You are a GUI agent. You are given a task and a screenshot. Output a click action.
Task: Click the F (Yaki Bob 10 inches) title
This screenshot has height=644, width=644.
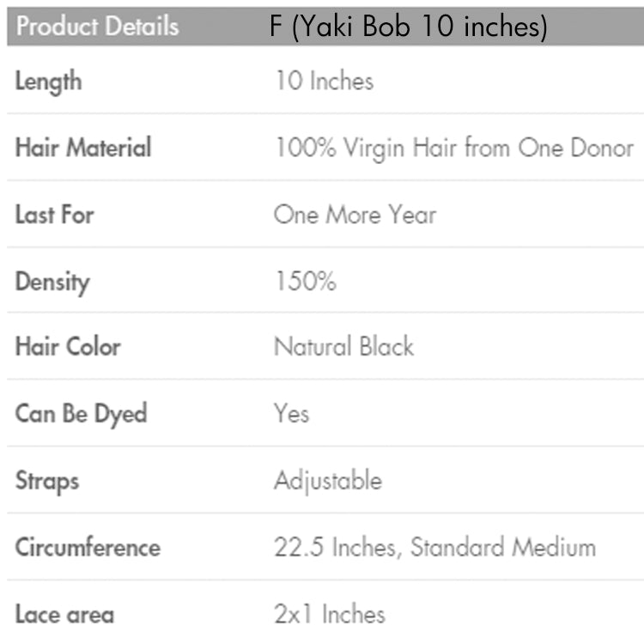pos(408,27)
